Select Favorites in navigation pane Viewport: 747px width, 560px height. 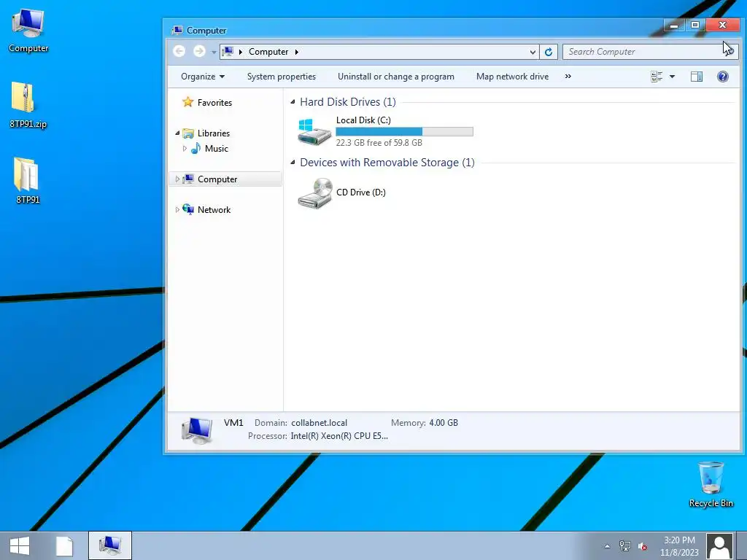(x=214, y=102)
